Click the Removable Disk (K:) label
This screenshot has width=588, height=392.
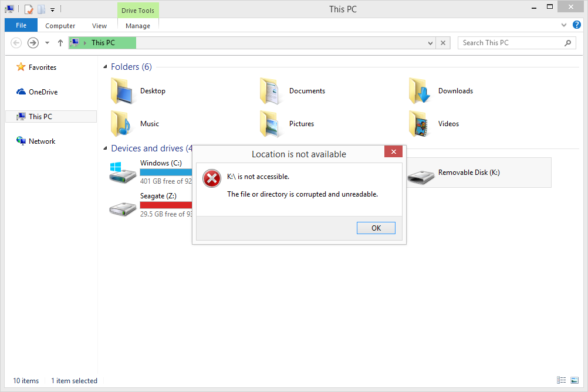469,172
